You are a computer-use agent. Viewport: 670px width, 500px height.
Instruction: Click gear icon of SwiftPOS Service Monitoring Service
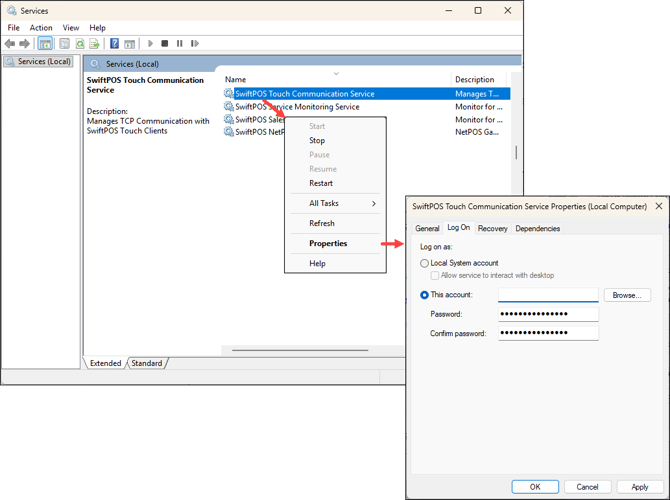point(229,106)
